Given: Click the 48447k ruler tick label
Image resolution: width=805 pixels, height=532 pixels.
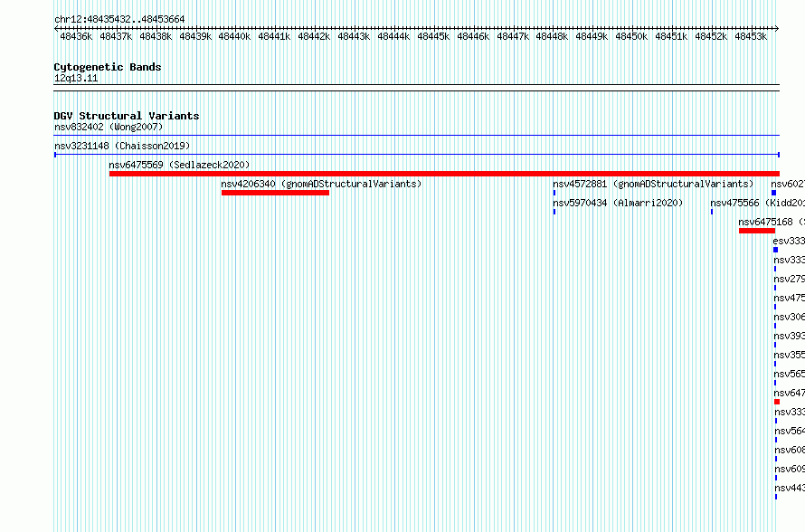Looking at the screenshot, I should [513, 36].
